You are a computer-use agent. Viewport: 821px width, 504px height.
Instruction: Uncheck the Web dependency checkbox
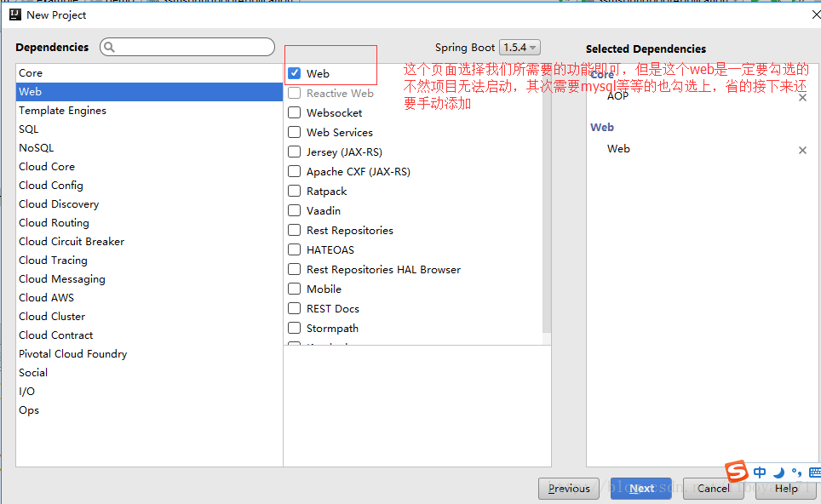click(x=295, y=73)
